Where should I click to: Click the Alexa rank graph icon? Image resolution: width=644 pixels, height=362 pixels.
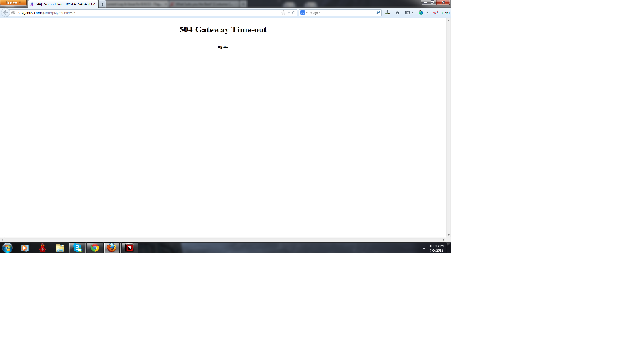point(436,13)
